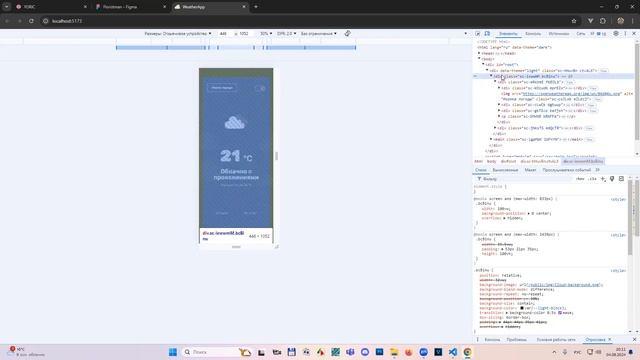The image size is (640, 360).
Task: Switch to the Figma browser tab
Action: coord(131,7)
